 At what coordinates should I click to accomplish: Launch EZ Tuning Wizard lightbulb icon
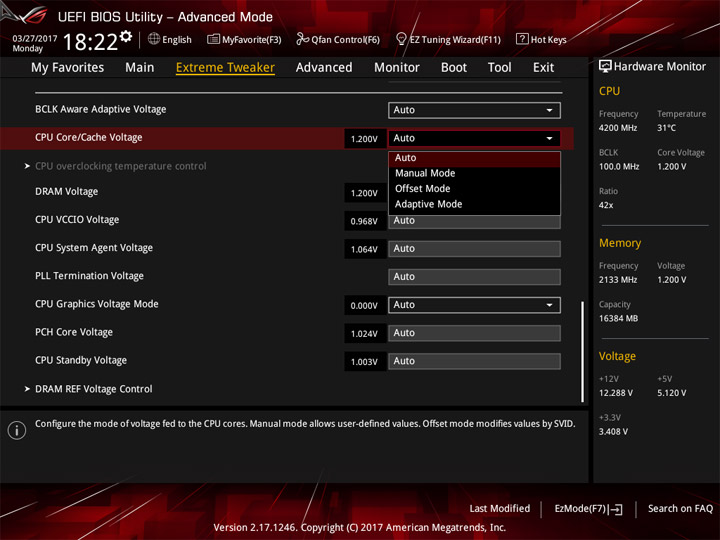401,39
